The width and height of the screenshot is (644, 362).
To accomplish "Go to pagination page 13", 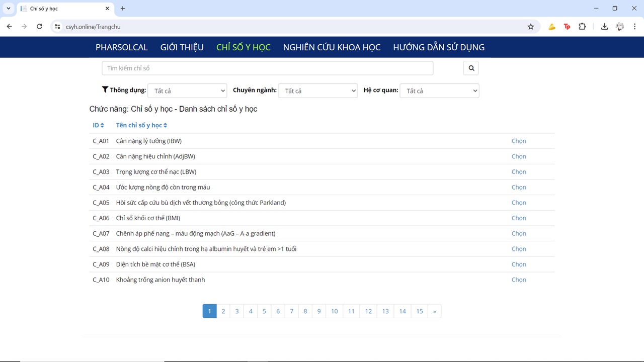I will pyautogui.click(x=385, y=311).
